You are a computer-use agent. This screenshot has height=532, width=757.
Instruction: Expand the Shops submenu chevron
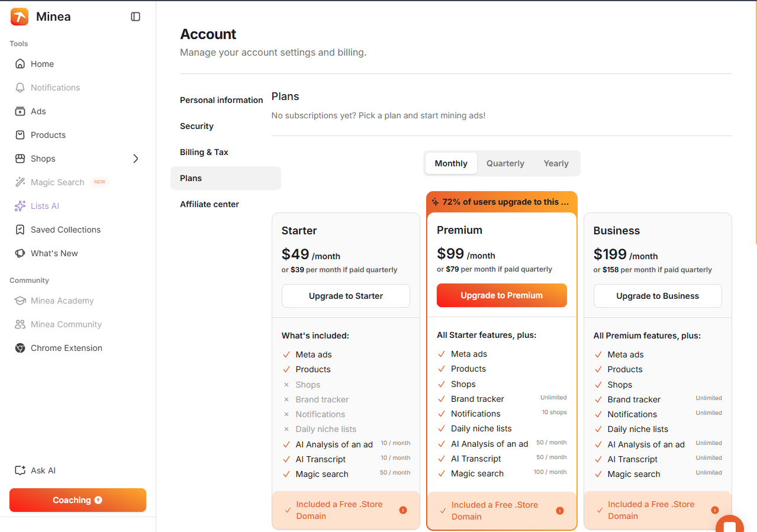click(136, 159)
